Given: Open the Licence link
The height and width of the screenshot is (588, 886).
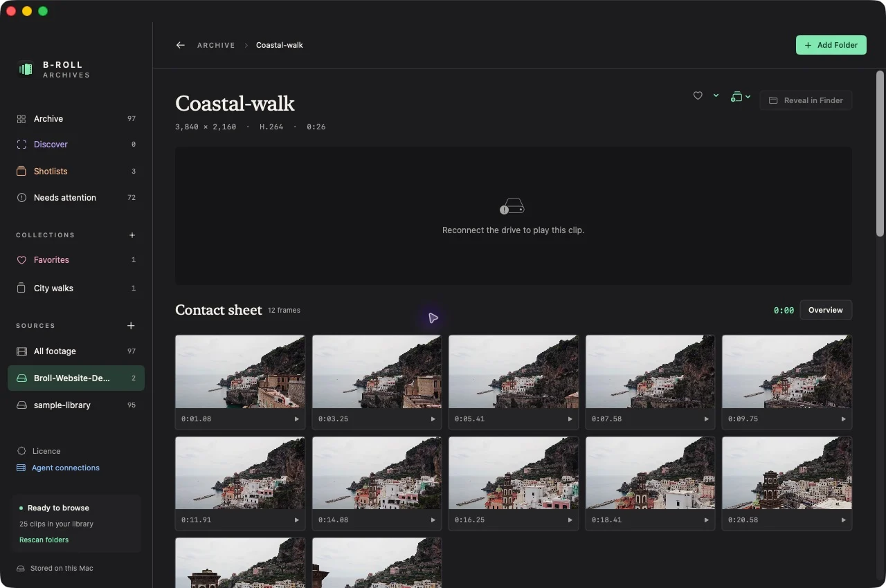Looking at the screenshot, I should [x=46, y=451].
